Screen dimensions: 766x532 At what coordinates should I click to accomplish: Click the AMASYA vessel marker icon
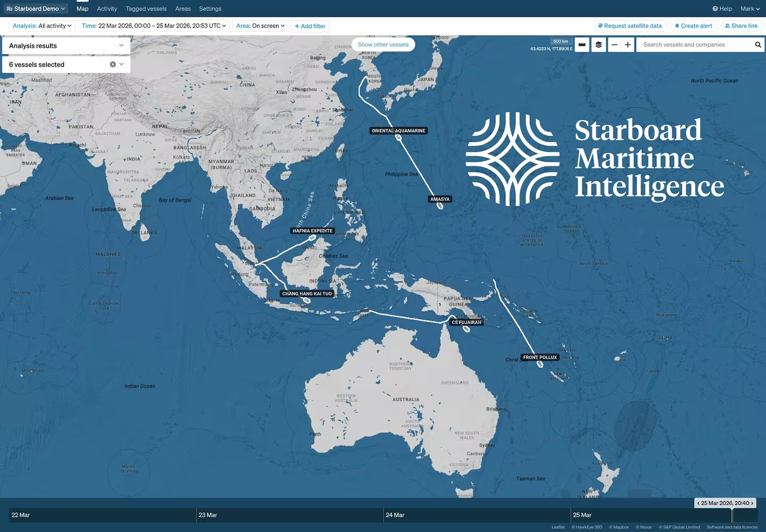(440, 206)
